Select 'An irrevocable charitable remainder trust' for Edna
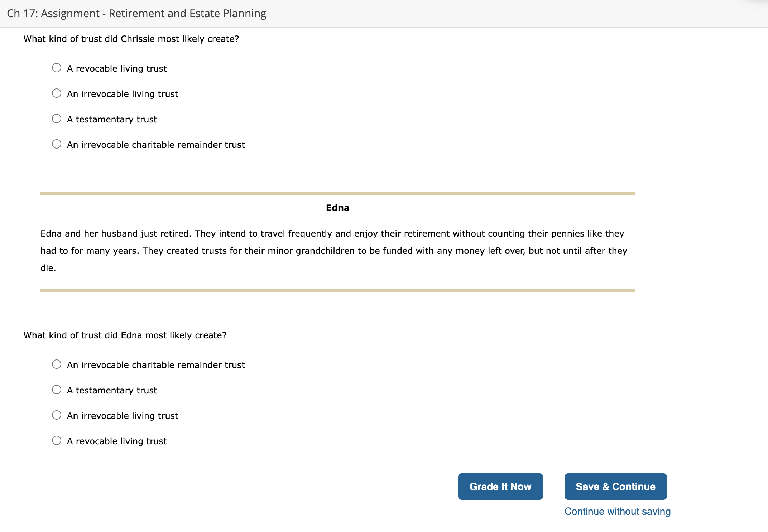The image size is (768, 532). click(x=57, y=364)
